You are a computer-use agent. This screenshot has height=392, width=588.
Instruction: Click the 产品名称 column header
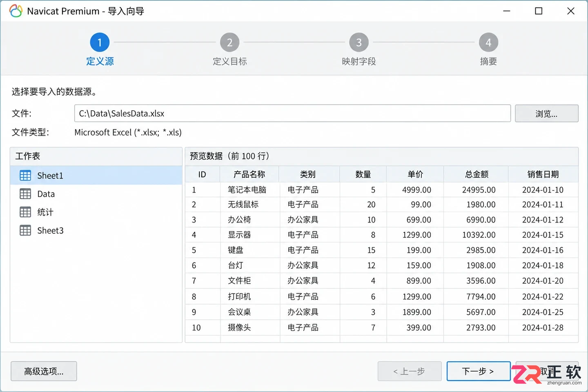pos(249,174)
